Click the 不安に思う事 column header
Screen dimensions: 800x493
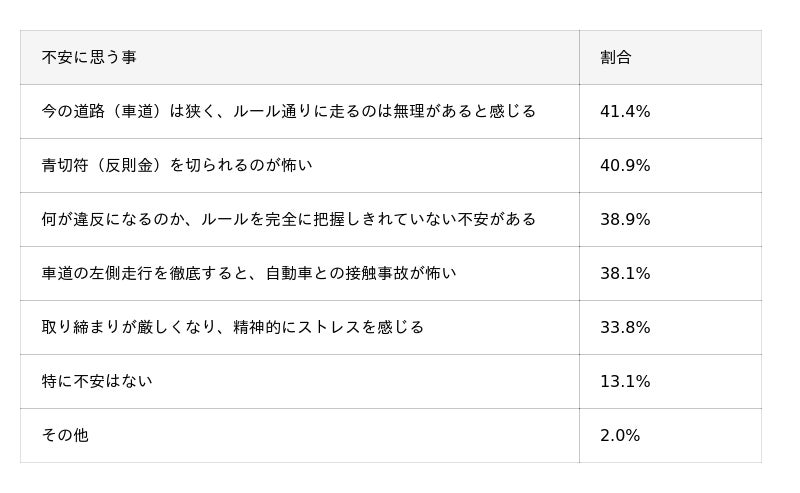(89, 57)
